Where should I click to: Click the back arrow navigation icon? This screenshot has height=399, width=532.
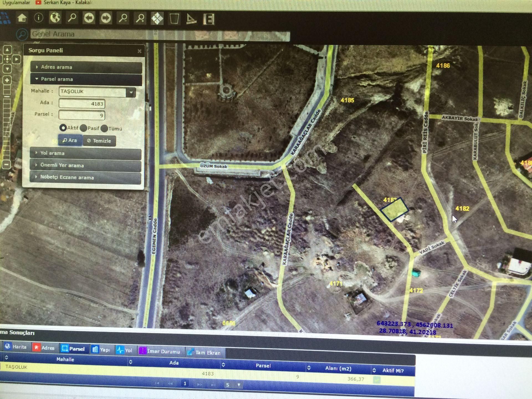89,18
